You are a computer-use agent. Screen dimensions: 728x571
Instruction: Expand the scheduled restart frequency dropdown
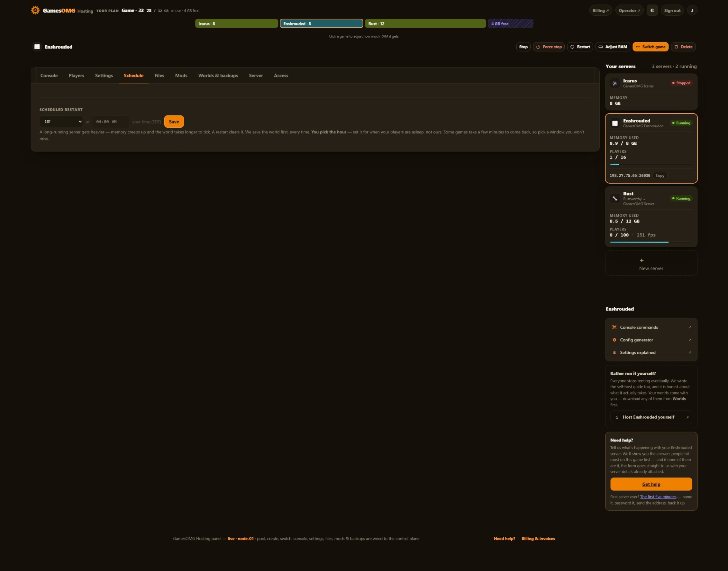(x=61, y=122)
